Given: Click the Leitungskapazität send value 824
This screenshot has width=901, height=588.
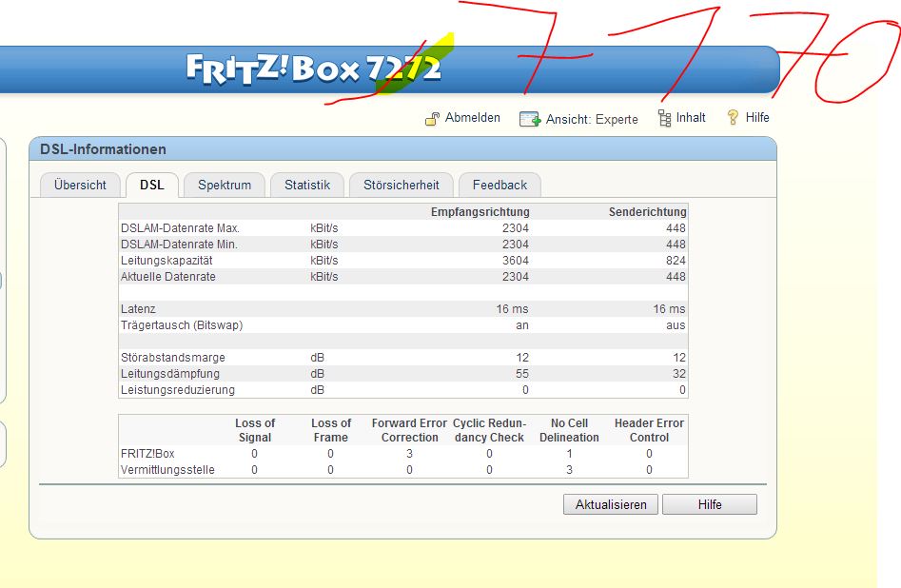Looking at the screenshot, I should pyautogui.click(x=676, y=261).
